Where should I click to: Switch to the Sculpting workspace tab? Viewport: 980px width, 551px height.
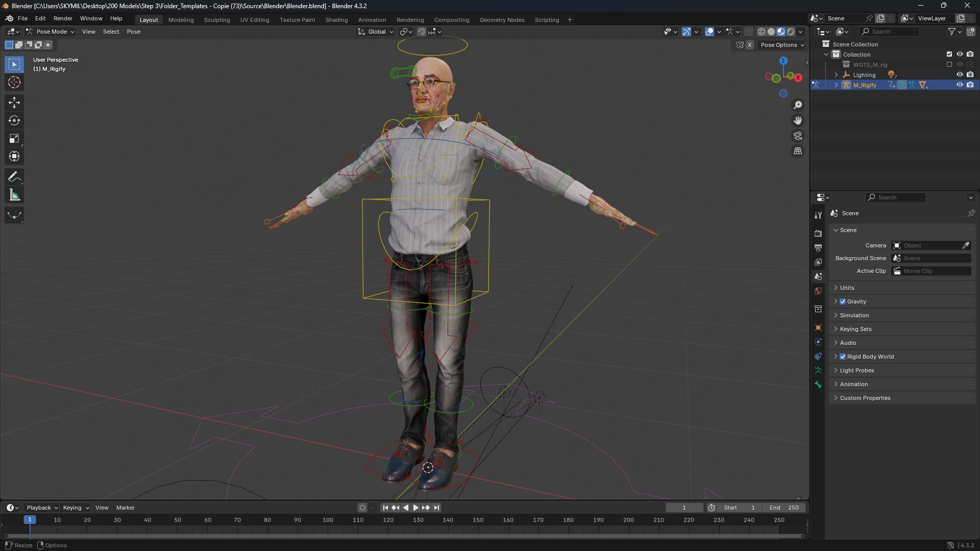[217, 20]
